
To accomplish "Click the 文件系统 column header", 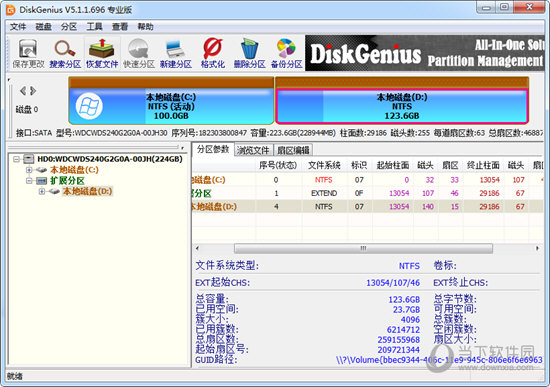I will [324, 165].
